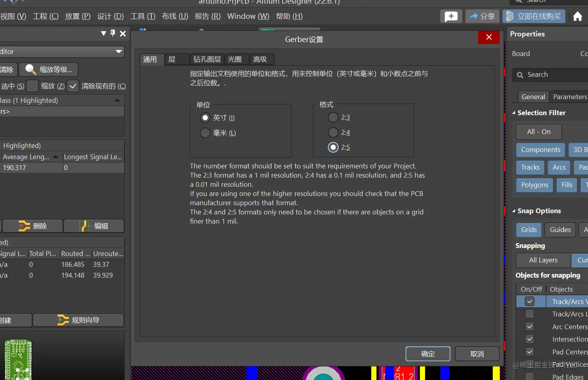This screenshot has width=588, height=380.
Task: Toggle the Arc Centers snapping checkbox
Action: pyautogui.click(x=530, y=327)
